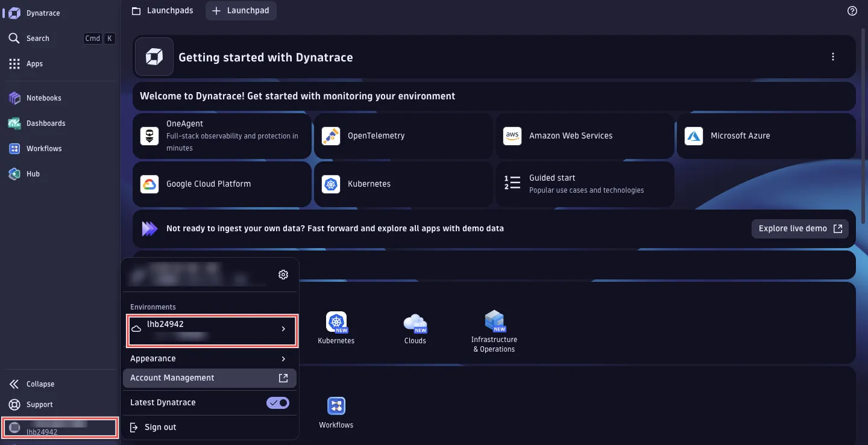This screenshot has width=868, height=445.
Task: Open the user account menu lhb24942
Action: click(60, 428)
